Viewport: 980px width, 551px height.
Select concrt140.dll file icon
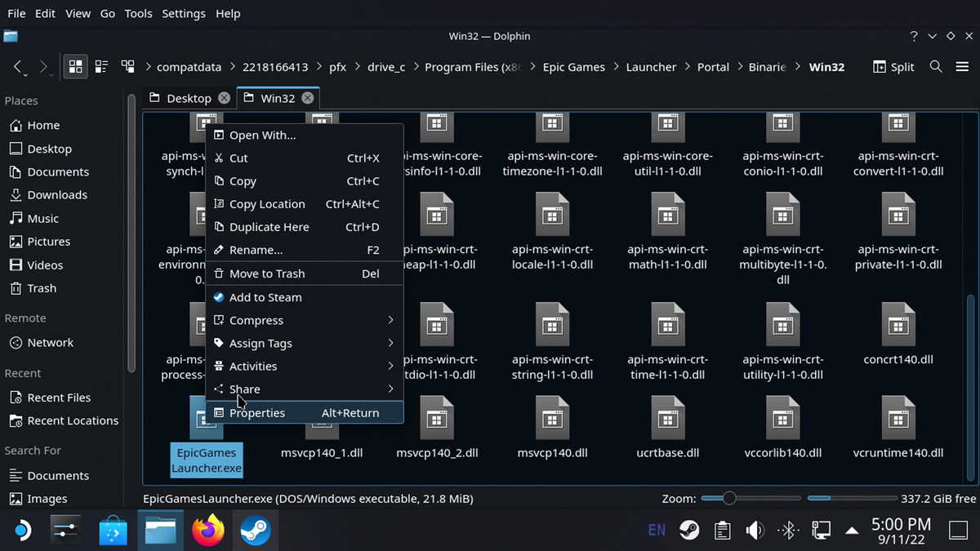click(898, 324)
